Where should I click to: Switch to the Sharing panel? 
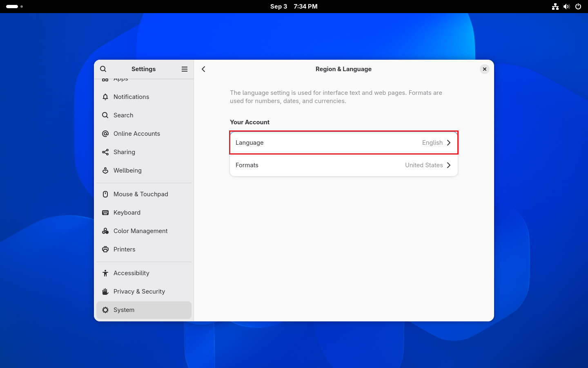click(144, 152)
